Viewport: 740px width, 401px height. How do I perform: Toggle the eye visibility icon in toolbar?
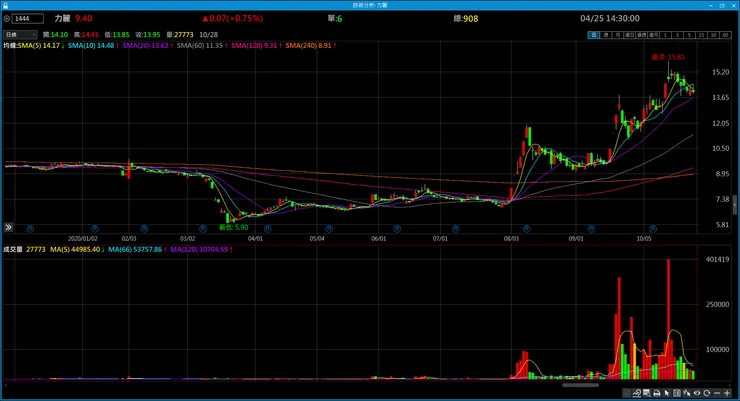[697, 393]
